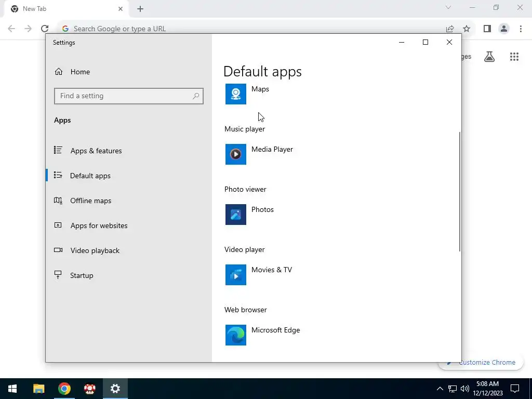The image size is (532, 399).
Task: Click the Default apps sidebar icon
Action: point(58,175)
